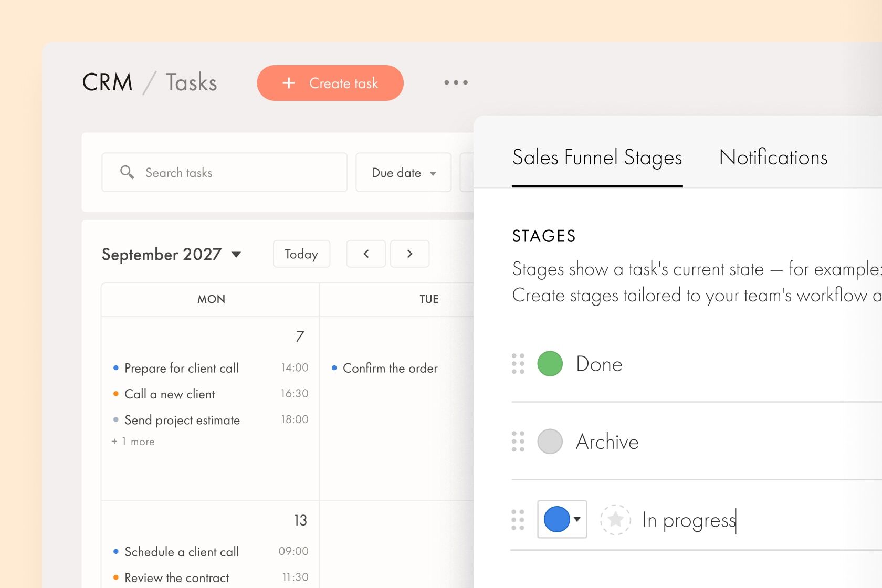Jump to Today in the calendar
The image size is (882, 588).
click(301, 254)
